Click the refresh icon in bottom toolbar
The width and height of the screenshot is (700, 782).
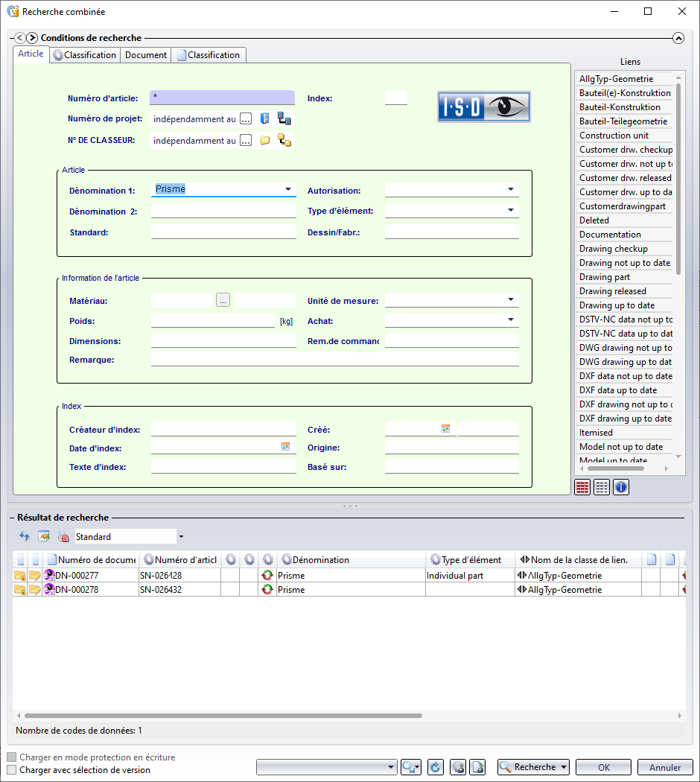click(x=436, y=767)
